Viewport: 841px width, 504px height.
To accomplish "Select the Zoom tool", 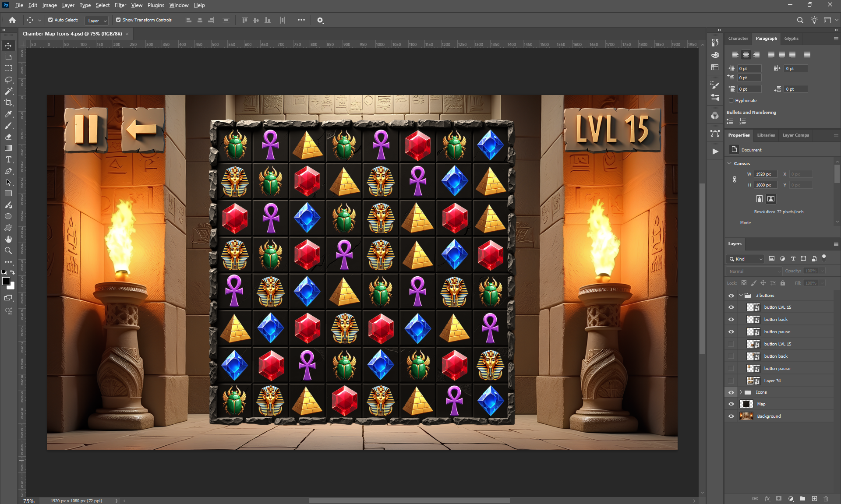I will pyautogui.click(x=8, y=250).
